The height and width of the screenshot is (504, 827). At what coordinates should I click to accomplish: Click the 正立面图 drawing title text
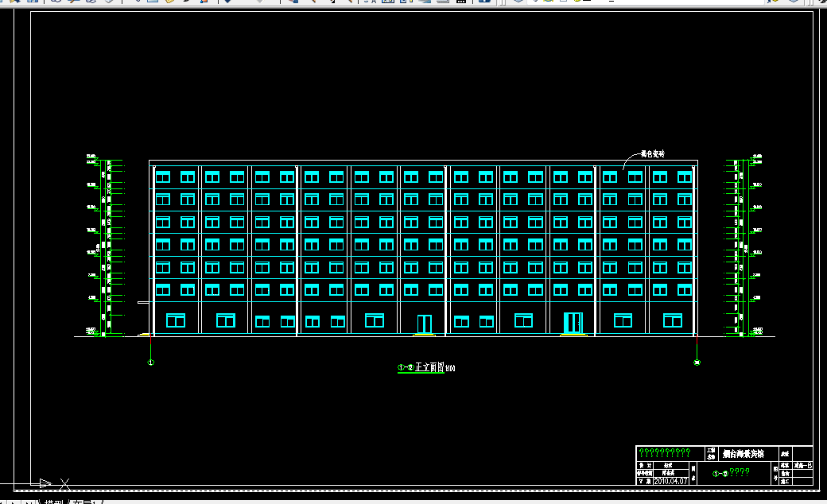pos(429,367)
